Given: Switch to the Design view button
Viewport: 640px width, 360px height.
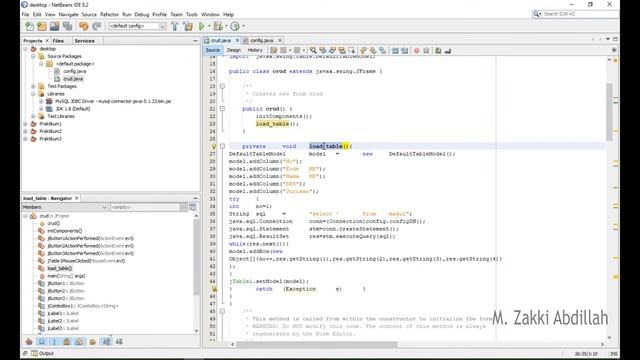Looking at the screenshot, I should pyautogui.click(x=233, y=50).
